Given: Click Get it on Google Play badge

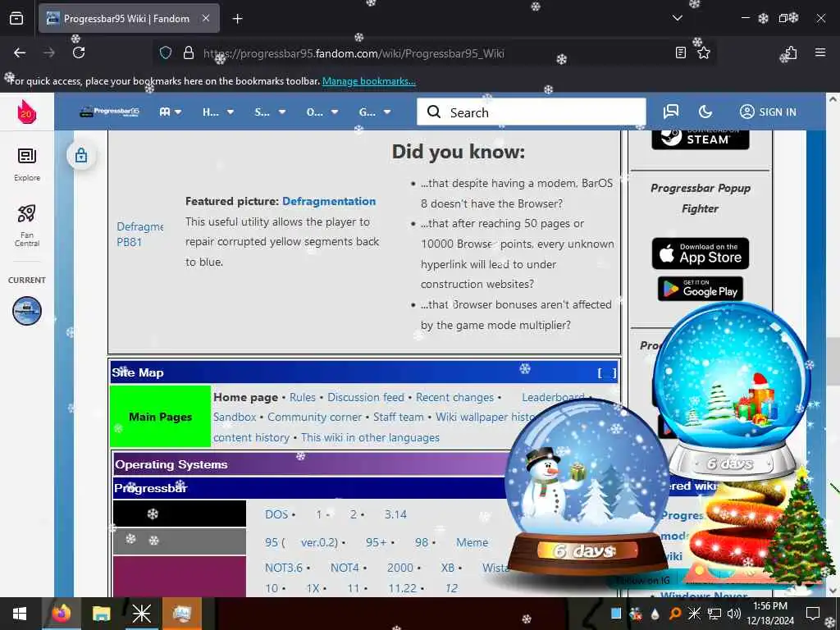Looking at the screenshot, I should coord(701,289).
